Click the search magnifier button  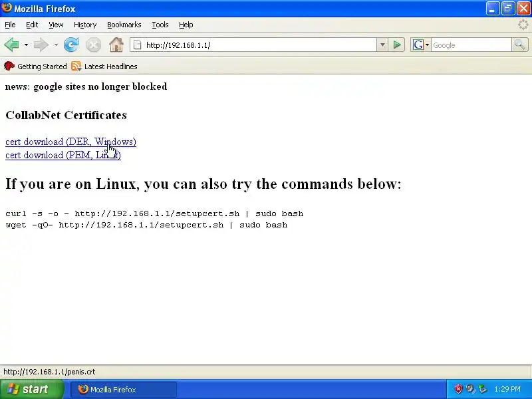520,45
